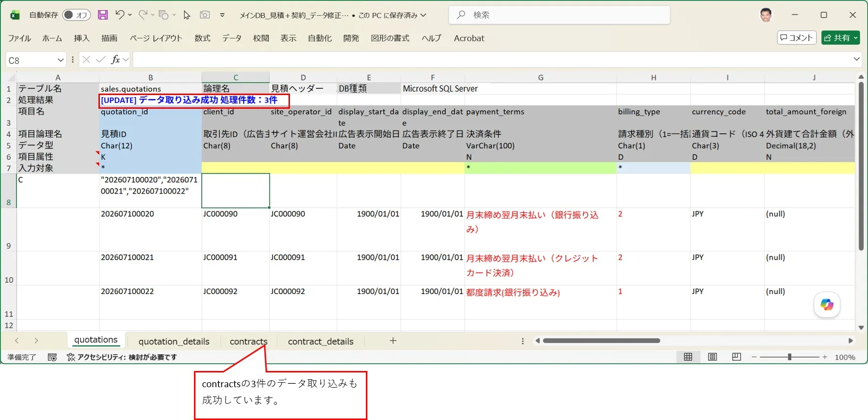Screen dimensions: 868x420
Task: Click the horizontal scrollbar thumb
Action: tap(601, 341)
